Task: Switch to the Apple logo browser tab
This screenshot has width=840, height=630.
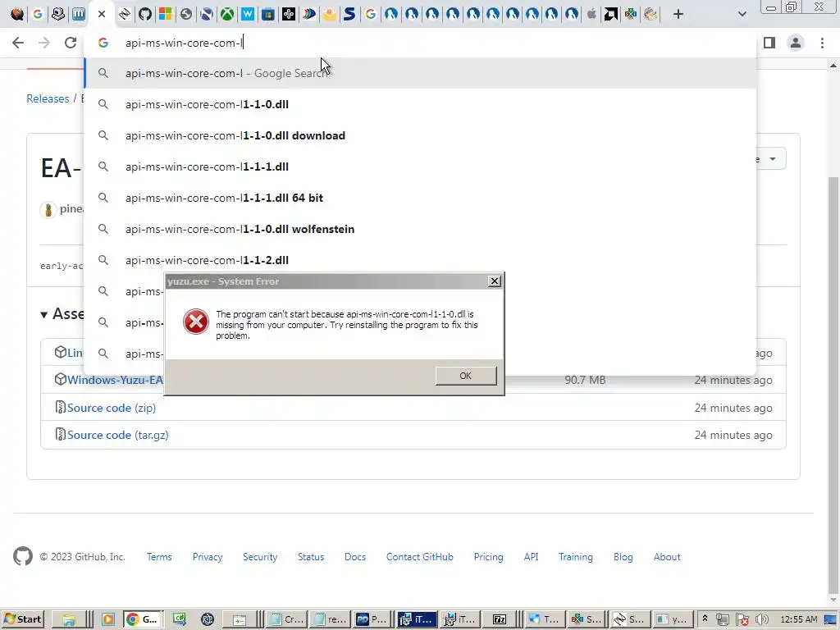Action: (x=591, y=14)
